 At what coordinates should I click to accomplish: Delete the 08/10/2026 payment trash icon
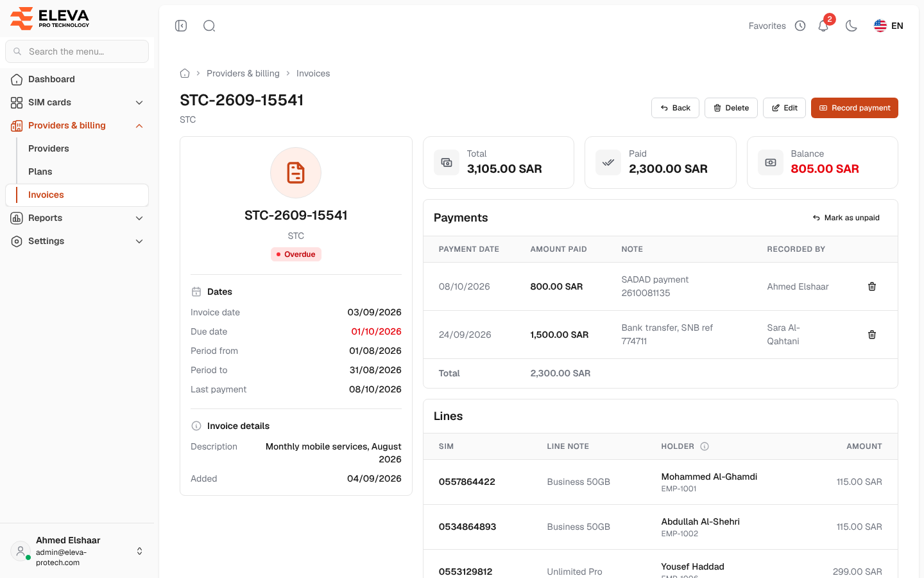coord(872,286)
